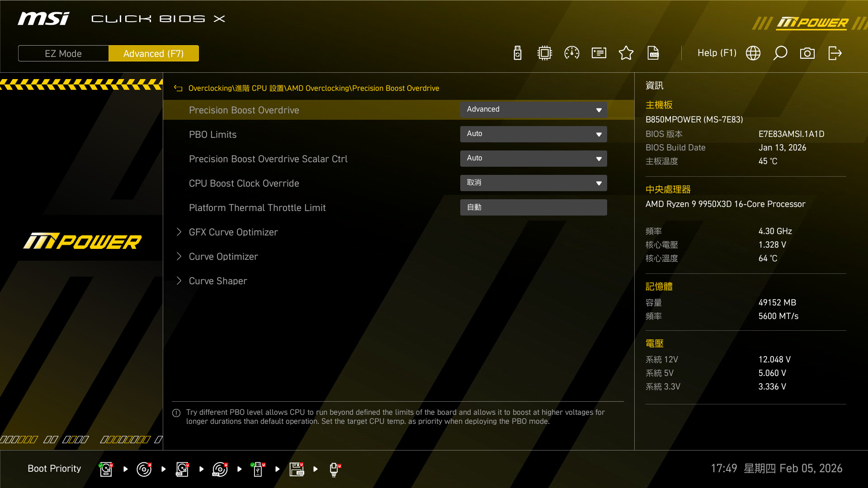Screen dimensions: 868x488
Task: Open the Precision Boost Overdrive dropdown
Action: [x=533, y=109]
